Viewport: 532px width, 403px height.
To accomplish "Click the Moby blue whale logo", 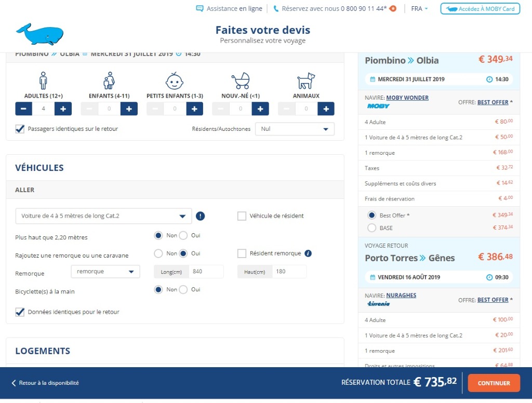I will pyautogui.click(x=39, y=34).
